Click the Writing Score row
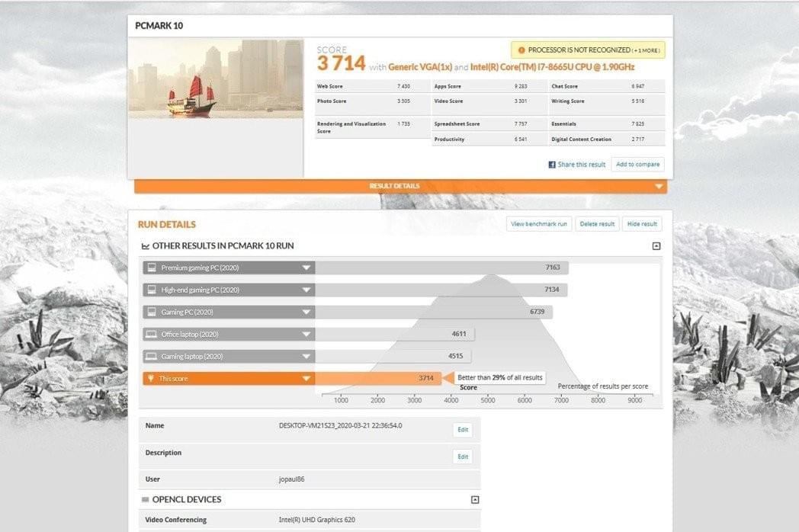799x532 pixels. [607, 104]
